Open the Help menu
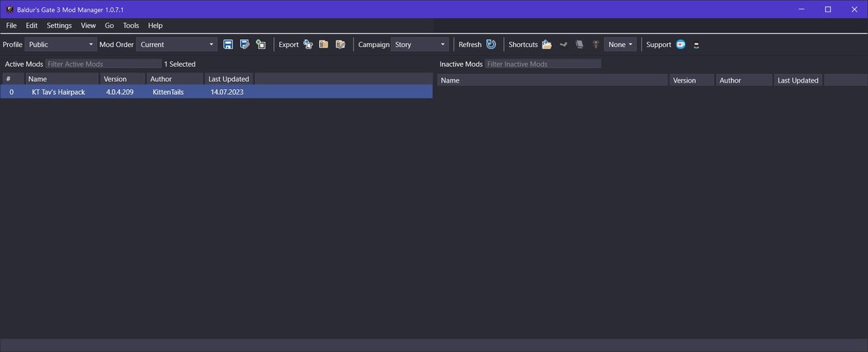 click(156, 25)
